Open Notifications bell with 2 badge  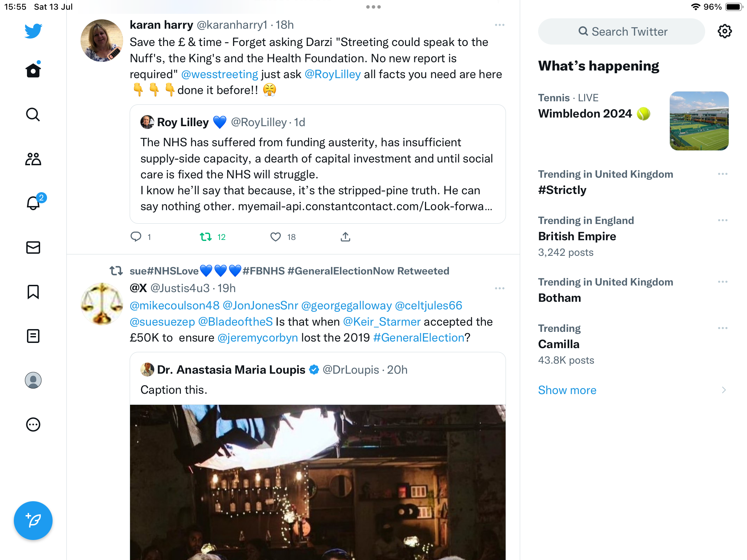pyautogui.click(x=34, y=203)
